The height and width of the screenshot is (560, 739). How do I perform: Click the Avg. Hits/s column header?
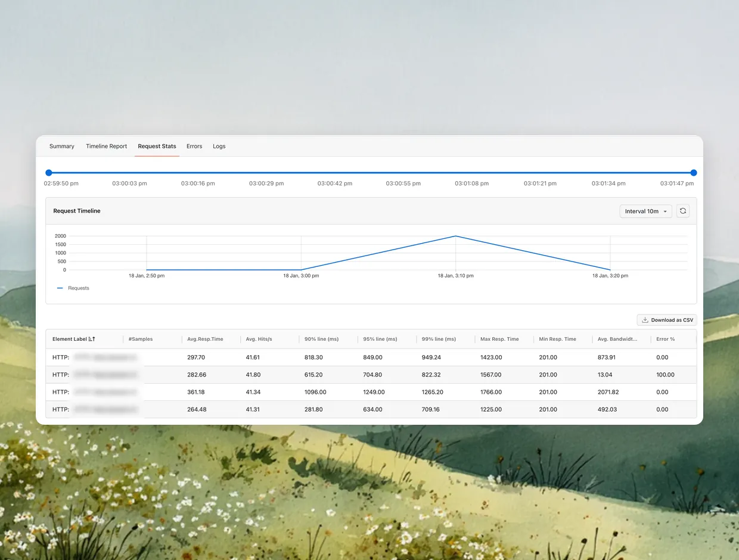click(259, 339)
